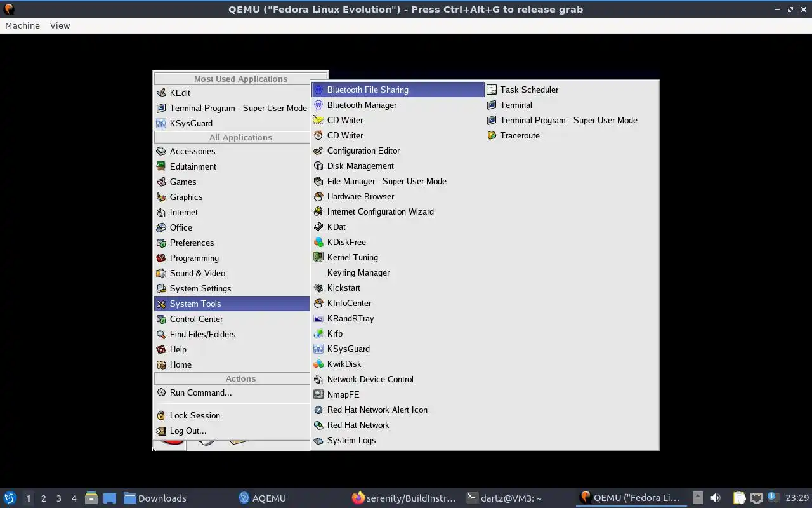Click the KwikDisk icon
The width and height of the screenshot is (812, 508).
pos(318,364)
